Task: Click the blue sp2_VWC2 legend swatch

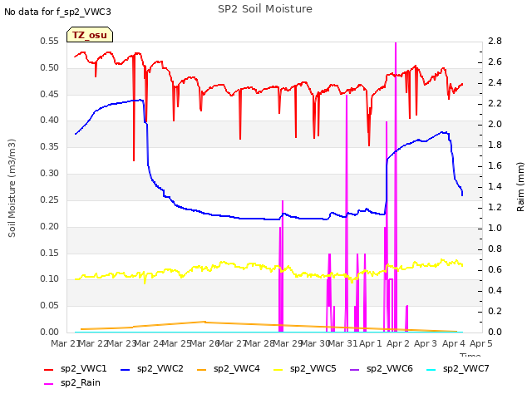Action: (126, 369)
